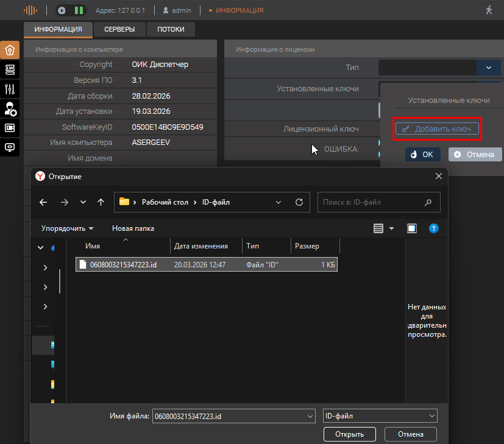Expand the Тип license dropdown
This screenshot has width=504, height=444.
[x=489, y=68]
